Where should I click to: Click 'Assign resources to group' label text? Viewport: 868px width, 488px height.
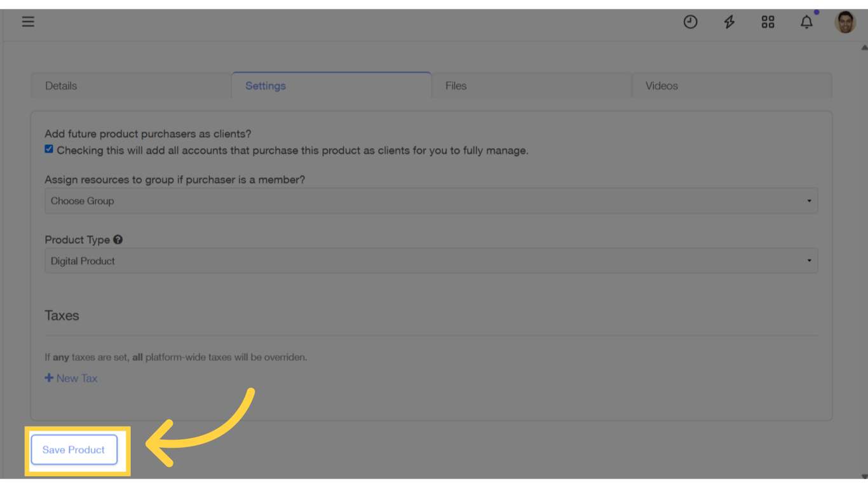tap(175, 180)
